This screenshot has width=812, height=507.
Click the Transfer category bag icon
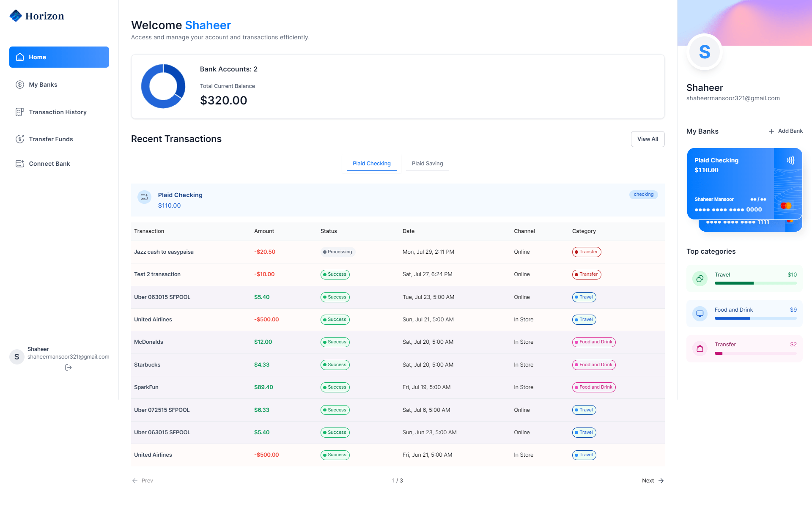pyautogui.click(x=700, y=348)
